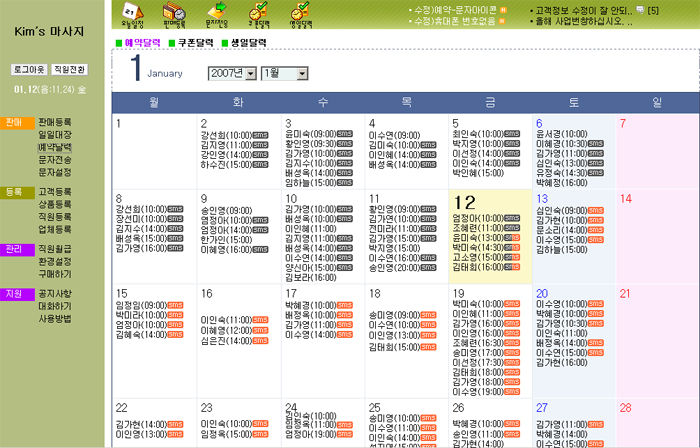Open 공지사항 under the 지원 section
Screen dimensions: 700x448
[x=54, y=295]
